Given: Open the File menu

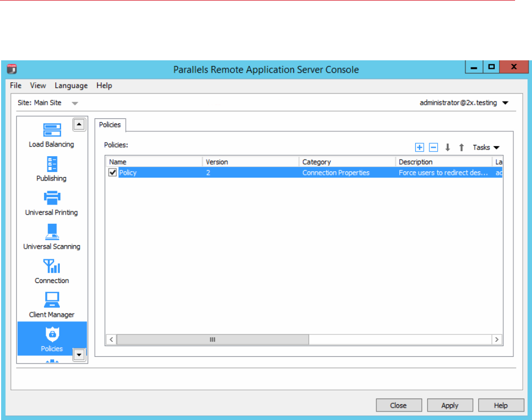Looking at the screenshot, I should tap(16, 86).
